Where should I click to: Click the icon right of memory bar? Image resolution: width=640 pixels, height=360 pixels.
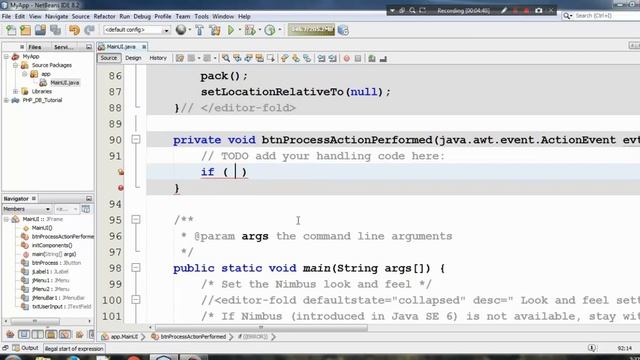(x=343, y=30)
